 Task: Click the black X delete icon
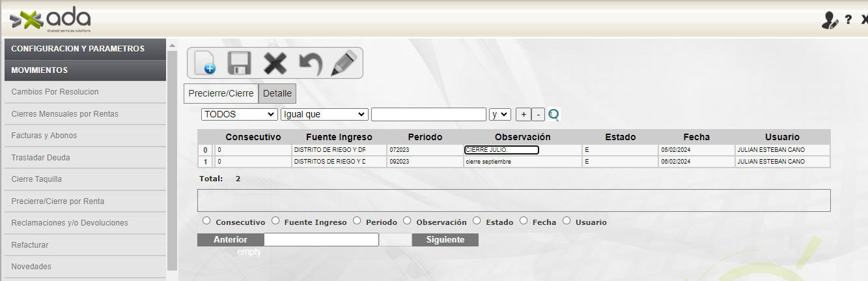tap(275, 63)
